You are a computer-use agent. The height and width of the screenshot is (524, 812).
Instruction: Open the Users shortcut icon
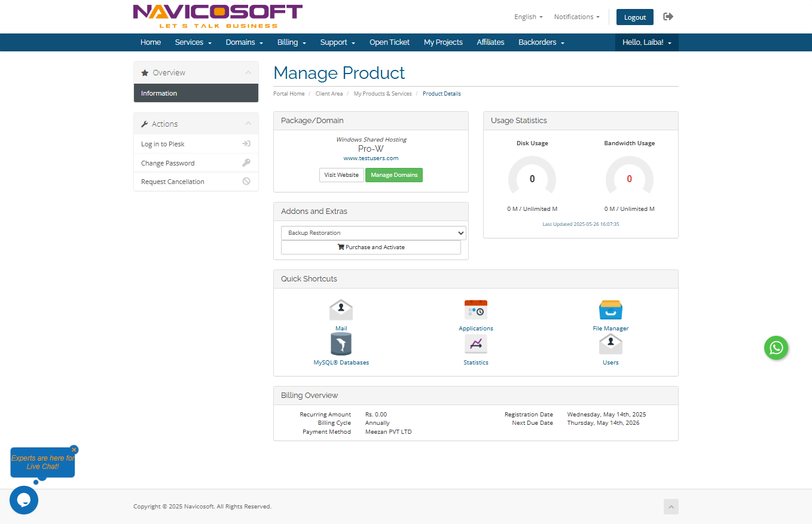[x=610, y=345]
